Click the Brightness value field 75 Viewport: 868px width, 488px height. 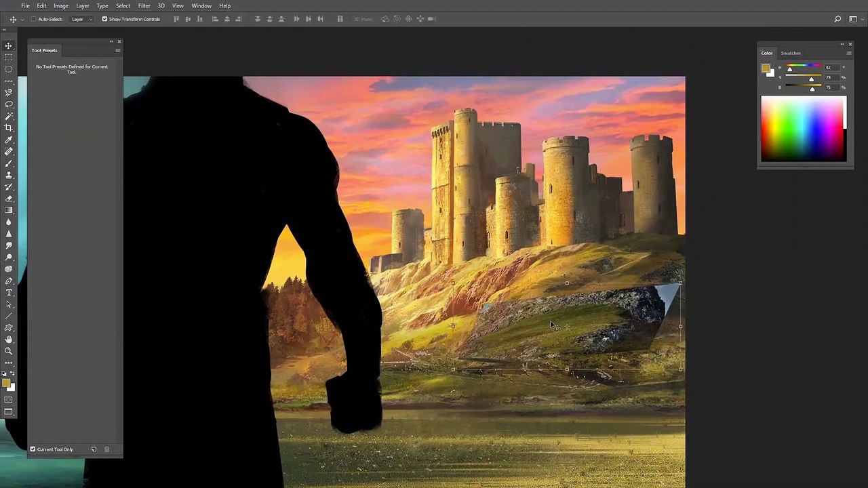[831, 87]
